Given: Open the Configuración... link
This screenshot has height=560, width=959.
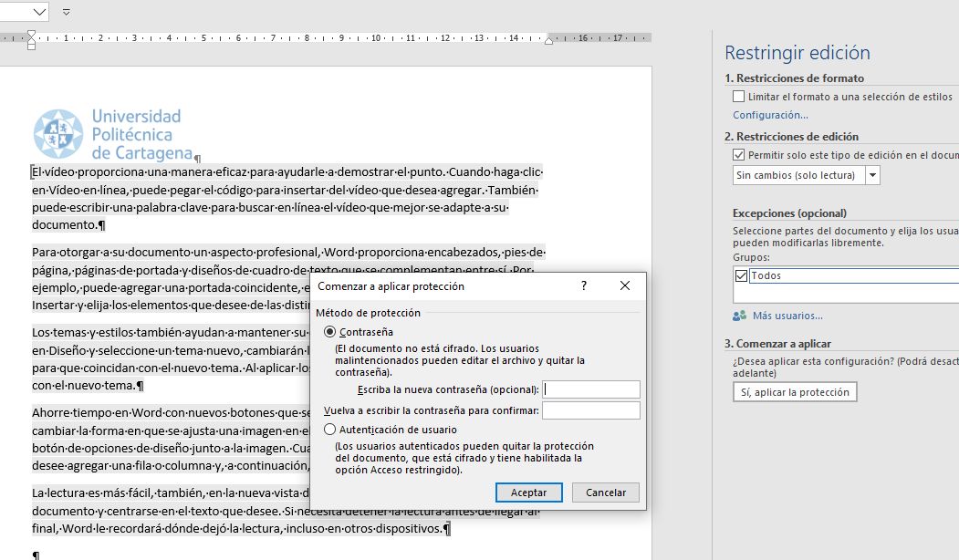Looking at the screenshot, I should tap(770, 115).
